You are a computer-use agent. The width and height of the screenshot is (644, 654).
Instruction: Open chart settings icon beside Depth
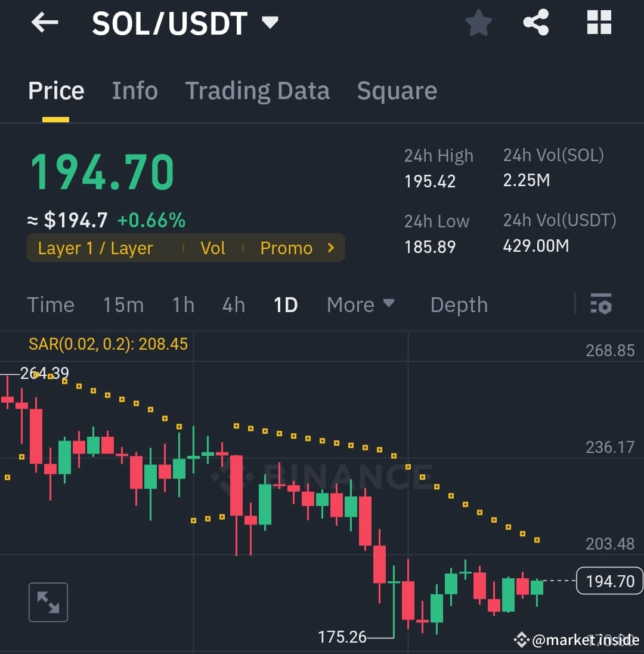tap(601, 304)
